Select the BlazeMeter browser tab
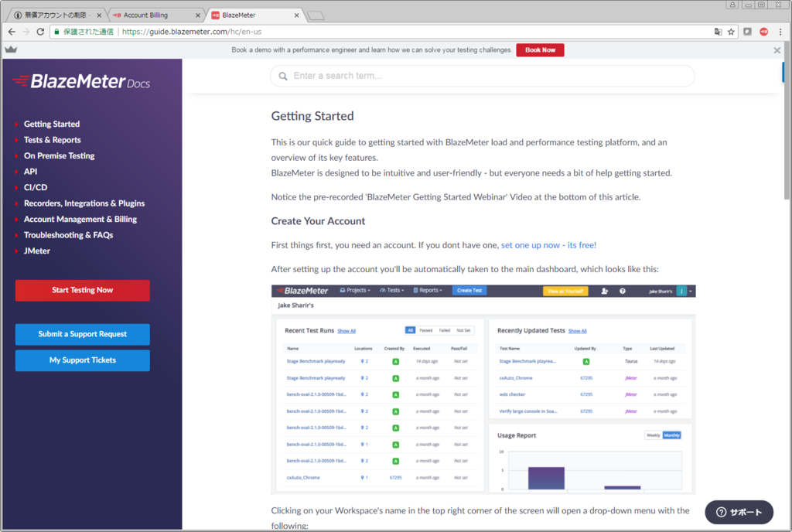The image size is (792, 532). pos(254,15)
